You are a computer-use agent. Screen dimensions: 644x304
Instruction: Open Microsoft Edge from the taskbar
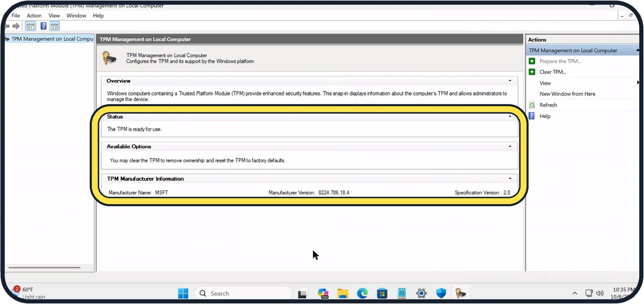tap(362, 293)
